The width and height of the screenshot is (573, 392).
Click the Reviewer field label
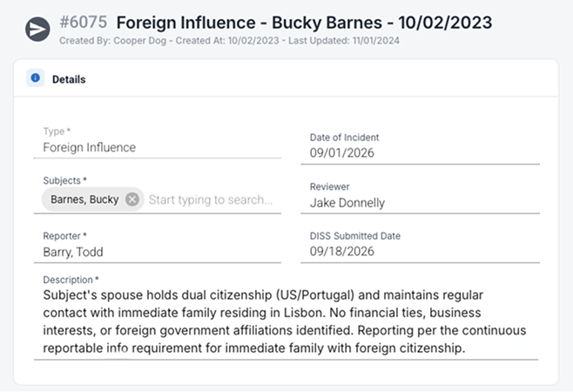point(330,187)
